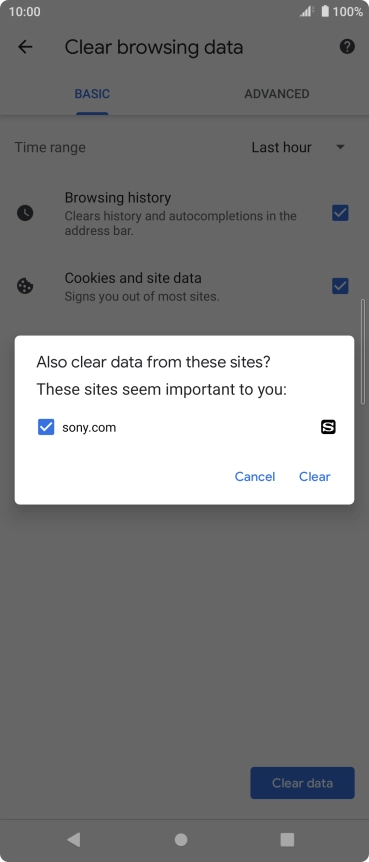Tap the battery status icon
The width and height of the screenshot is (369, 862).
coord(325,11)
